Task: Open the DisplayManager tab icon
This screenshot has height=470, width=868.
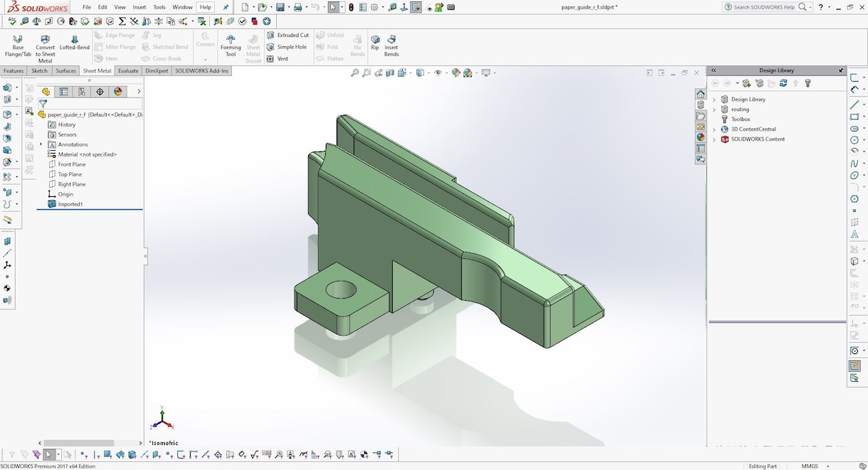Action: [118, 92]
